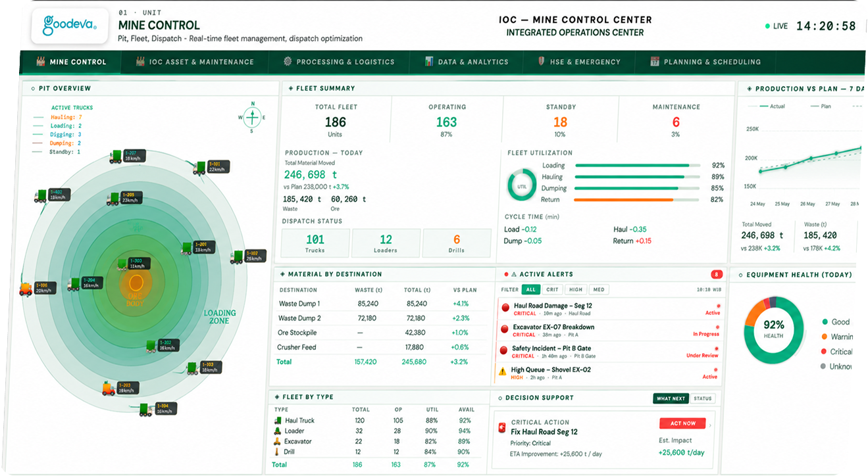Click the ACT NOW button
The width and height of the screenshot is (868, 476).
coord(682,423)
